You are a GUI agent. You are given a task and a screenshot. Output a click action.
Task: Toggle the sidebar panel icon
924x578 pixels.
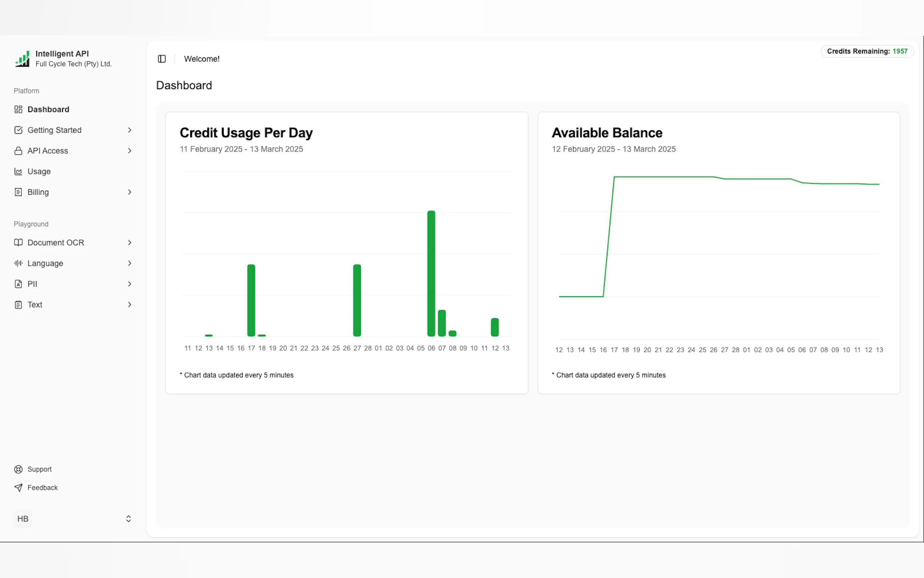[162, 59]
